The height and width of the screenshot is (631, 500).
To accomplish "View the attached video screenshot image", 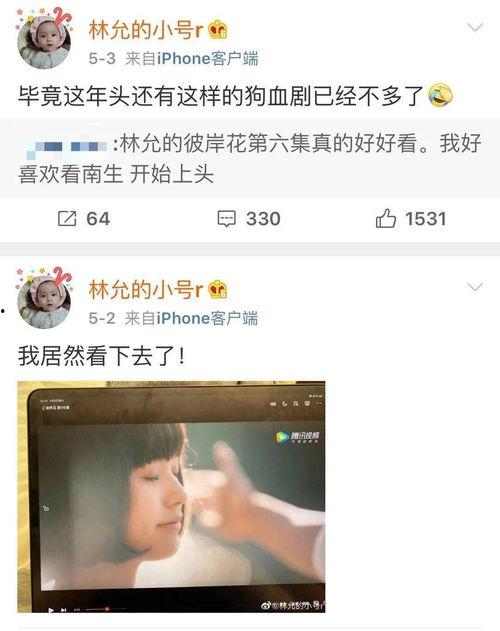I will 171,497.
